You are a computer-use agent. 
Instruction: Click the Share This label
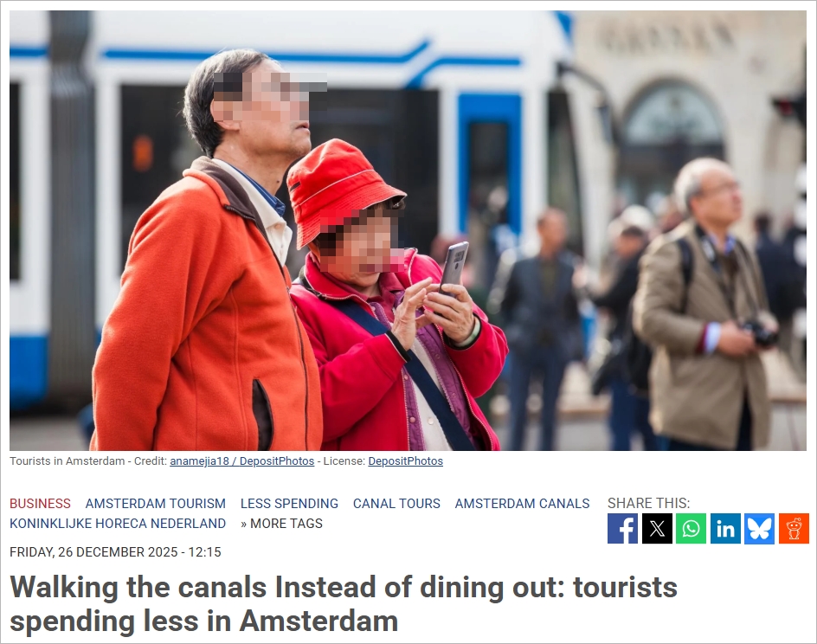point(648,503)
